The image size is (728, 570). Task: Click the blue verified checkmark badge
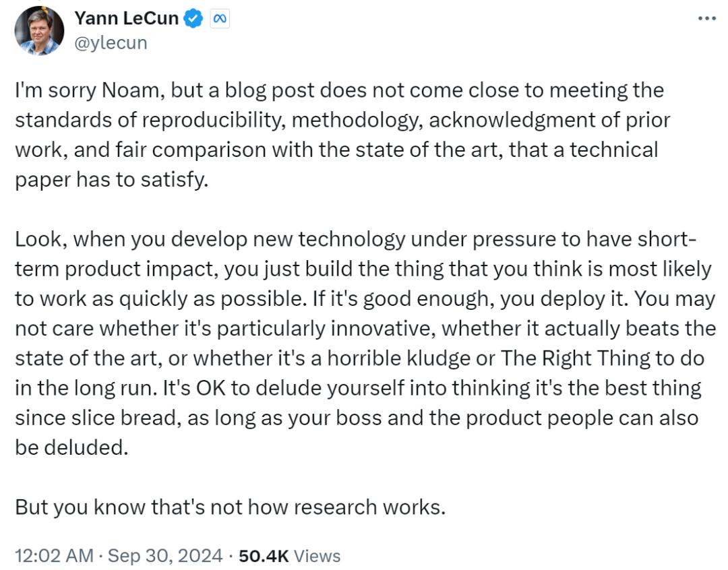tap(194, 19)
